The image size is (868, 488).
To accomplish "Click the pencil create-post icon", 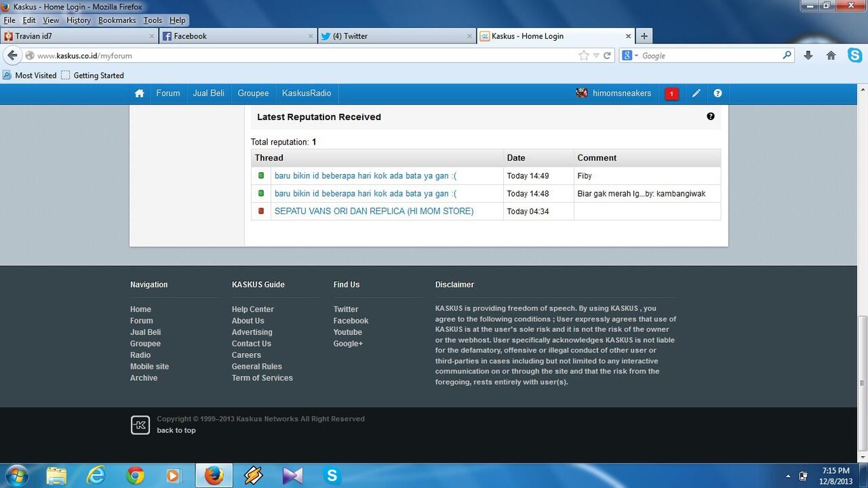I will point(696,94).
